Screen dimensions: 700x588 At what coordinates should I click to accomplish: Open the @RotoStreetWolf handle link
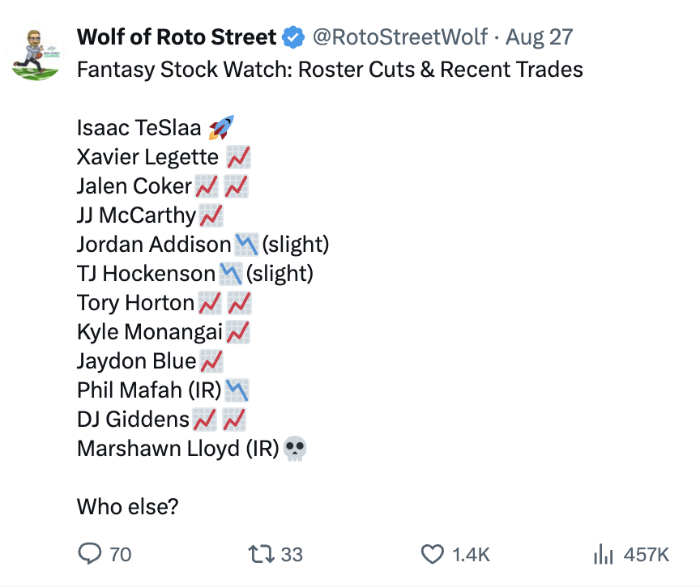tap(400, 37)
